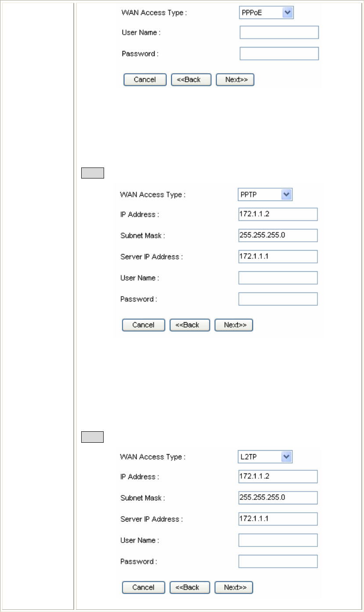Click the PPTP Password field
364x612 pixels.
278,299
